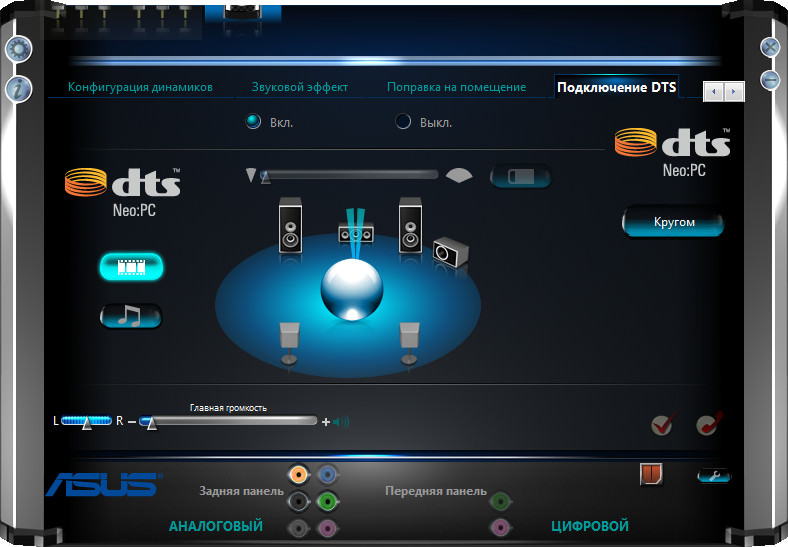Click the narrow triangle icon by the slider

click(251, 175)
